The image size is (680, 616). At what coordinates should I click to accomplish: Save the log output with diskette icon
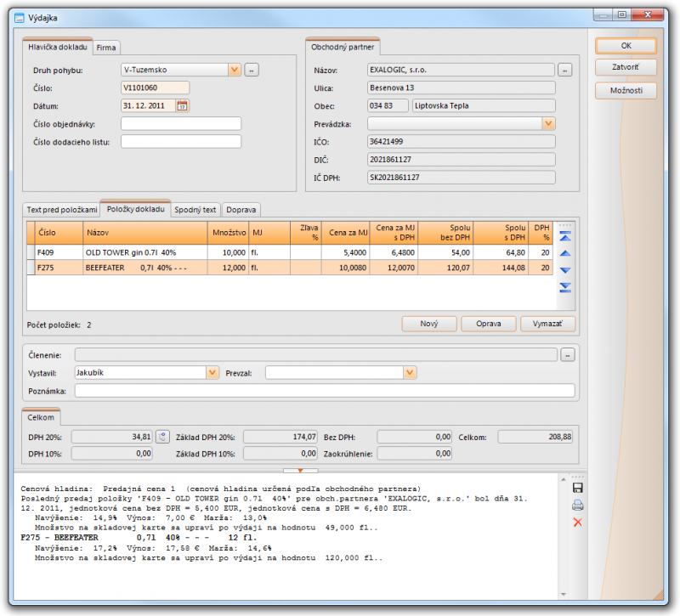tap(578, 489)
